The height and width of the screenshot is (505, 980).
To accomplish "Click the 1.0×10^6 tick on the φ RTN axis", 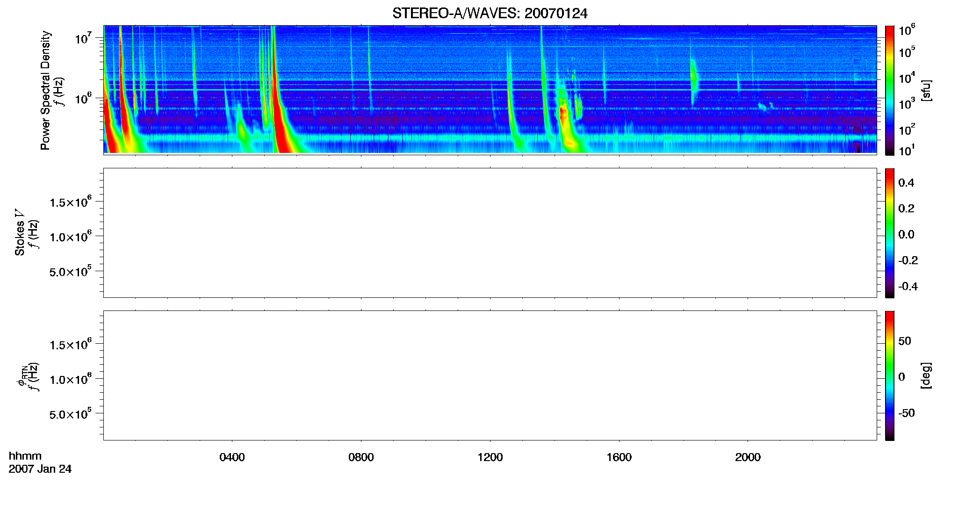I will [x=71, y=379].
